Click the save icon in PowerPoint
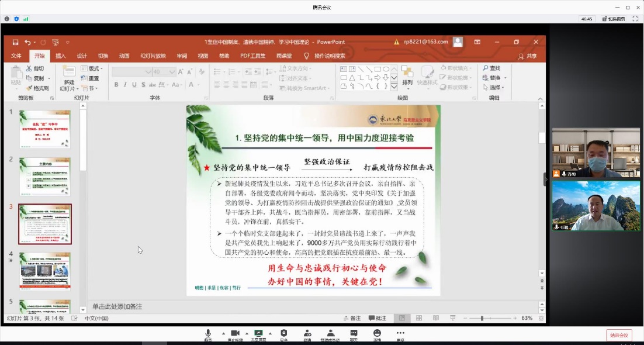Screen dimensions: 644x345 coord(15,42)
